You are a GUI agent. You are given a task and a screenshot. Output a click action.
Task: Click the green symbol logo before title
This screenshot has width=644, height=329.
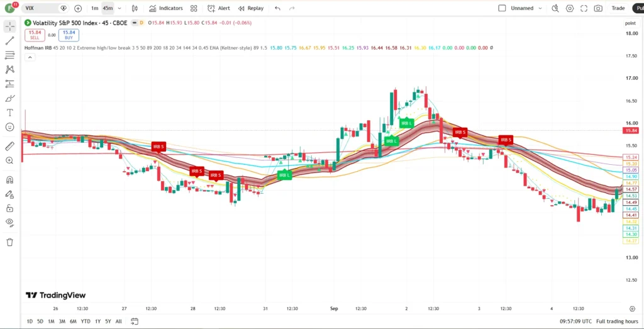click(x=28, y=23)
